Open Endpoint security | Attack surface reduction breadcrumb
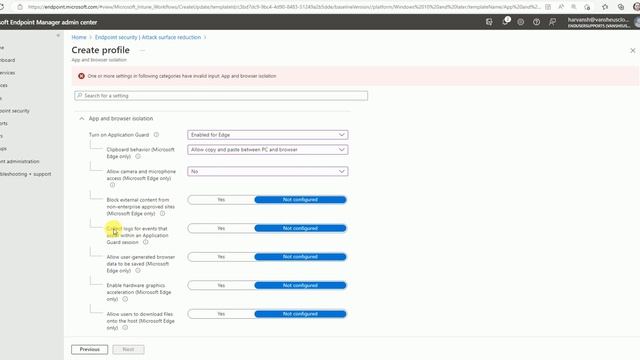The height and width of the screenshot is (360, 640). click(148, 37)
